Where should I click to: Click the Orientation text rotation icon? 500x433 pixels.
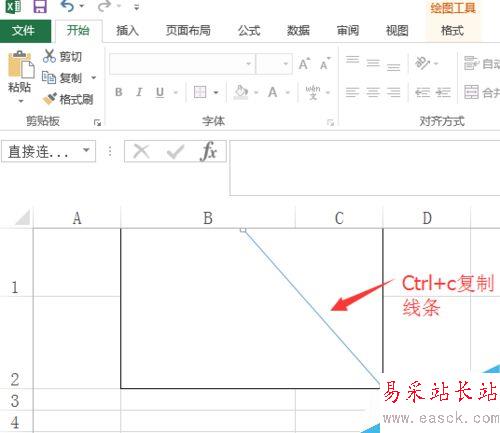[422, 63]
